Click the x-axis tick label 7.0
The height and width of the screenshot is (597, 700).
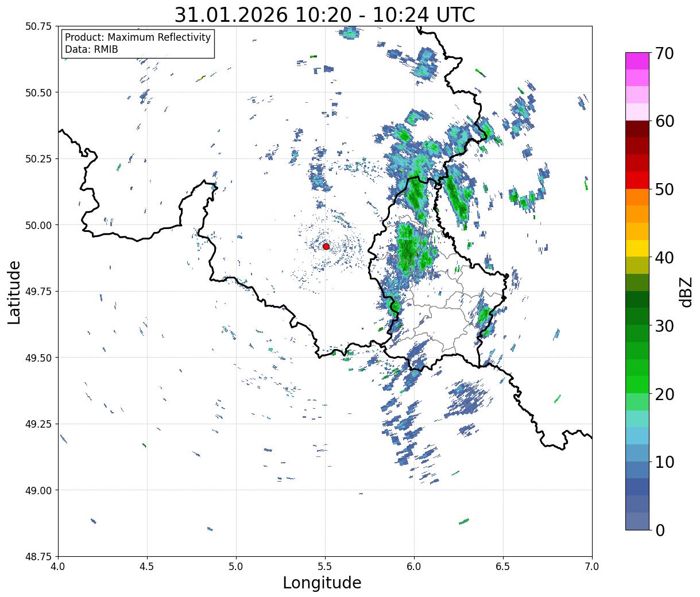coord(592,567)
